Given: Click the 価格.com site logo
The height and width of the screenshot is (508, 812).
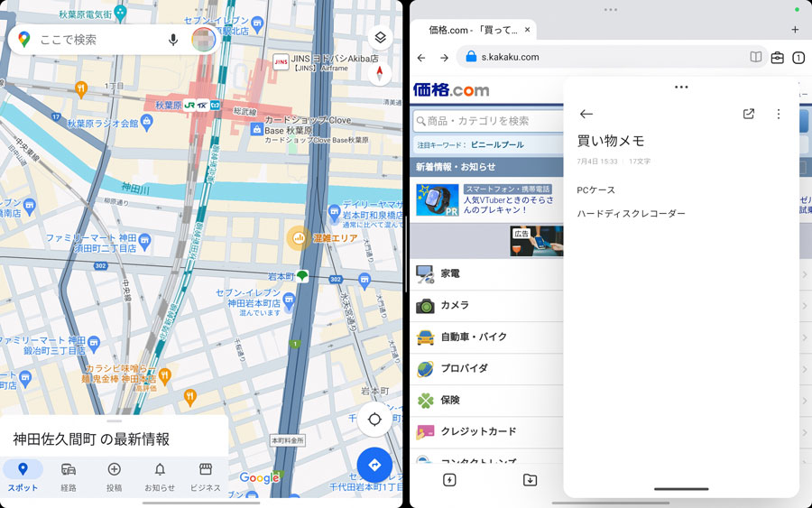Looking at the screenshot, I should tap(451, 90).
